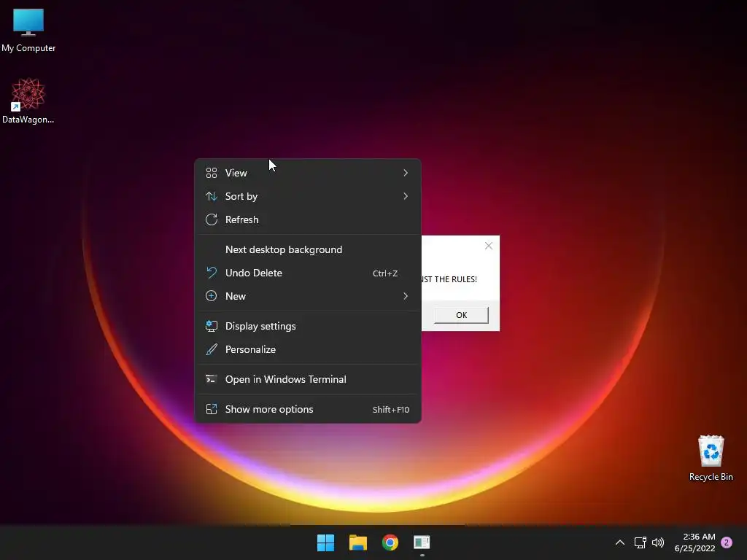Click the Ctrl+Z shortcut label
Screen dimensions: 747x560
[385, 273]
